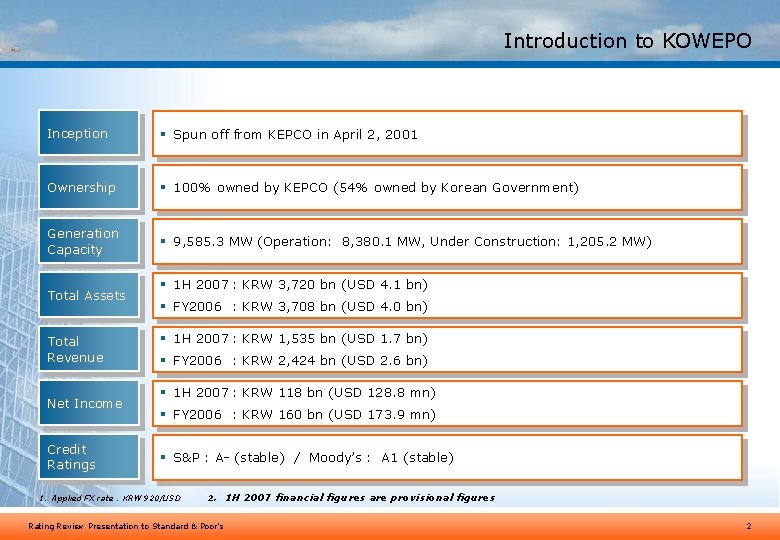
Task: Select the Credit Ratings label box
Action: [x=89, y=457]
